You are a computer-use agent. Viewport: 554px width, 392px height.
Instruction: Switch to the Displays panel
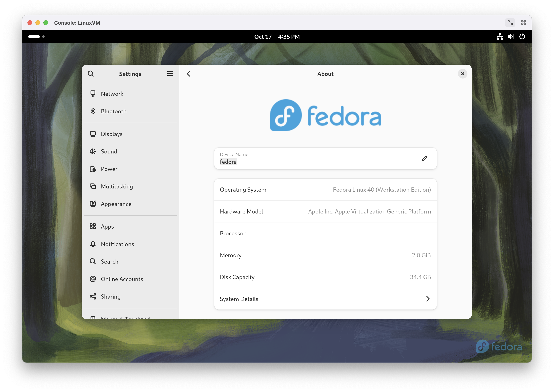click(131, 134)
